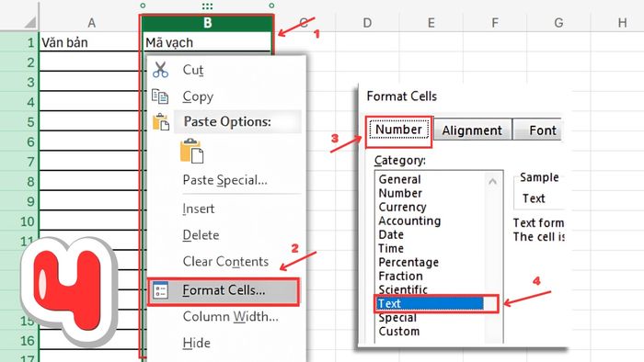The image size is (644, 362).
Task: Select column A header
Action: [x=91, y=23]
